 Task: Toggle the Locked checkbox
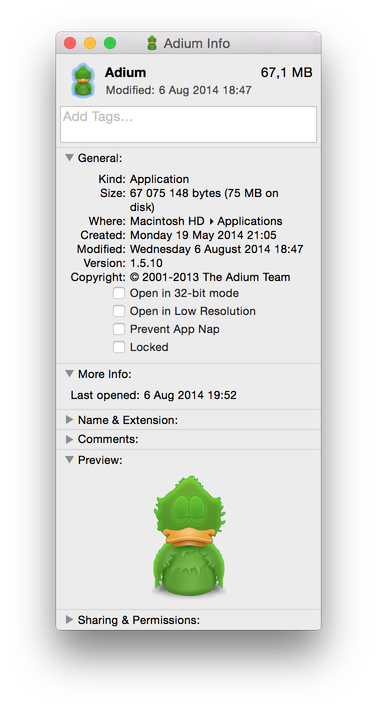119,347
